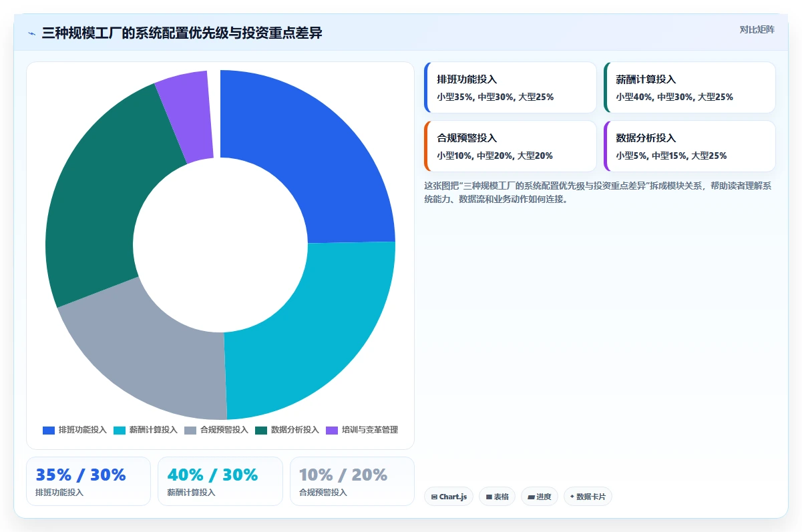Screen dimensions: 802x532
Task: Toggle the 数据分析投入 legend swatch
Action: coord(261,430)
